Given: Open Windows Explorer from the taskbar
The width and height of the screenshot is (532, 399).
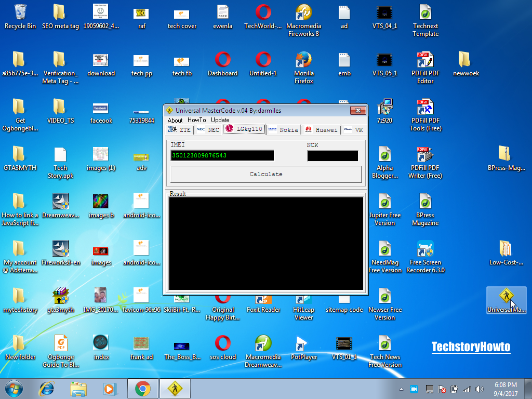Looking at the screenshot, I should 78,389.
